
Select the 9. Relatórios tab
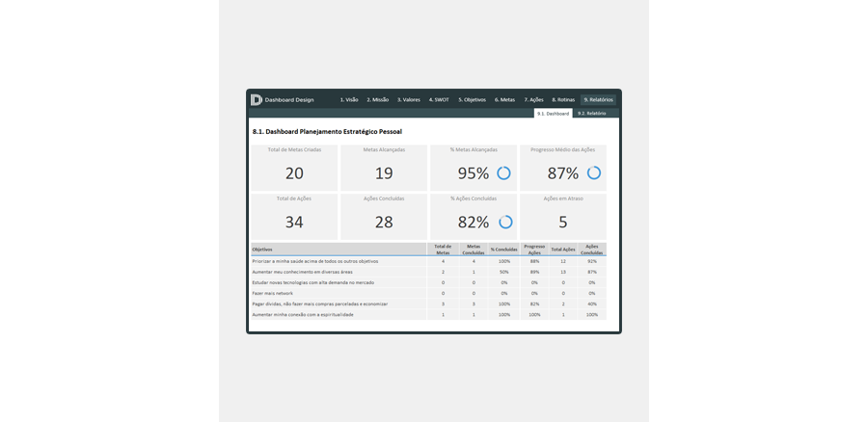tap(598, 99)
